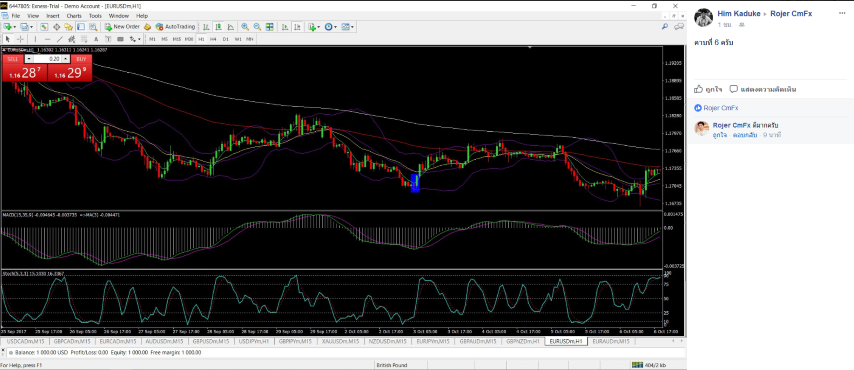Open the Market Watch panel icon
Image resolution: width=854 pixels, height=370 pixels.
click(44, 27)
